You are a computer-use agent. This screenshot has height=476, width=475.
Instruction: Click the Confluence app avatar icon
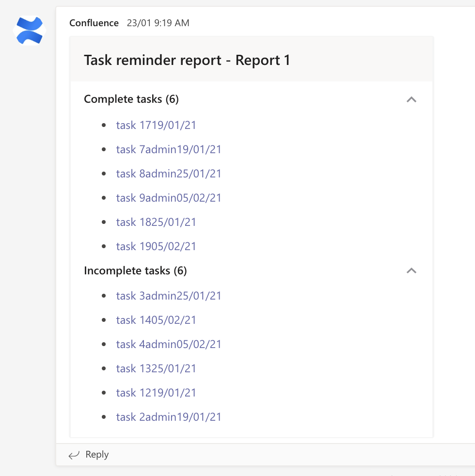(x=29, y=30)
